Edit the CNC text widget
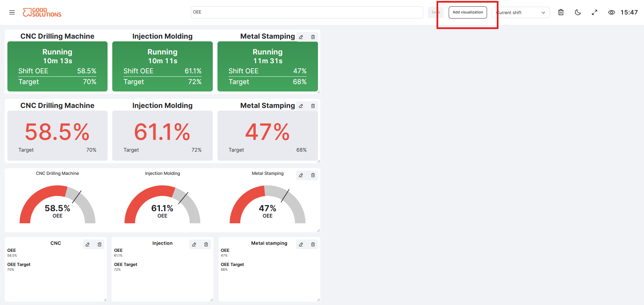Image resolution: width=644 pixels, height=305 pixels. point(88,244)
